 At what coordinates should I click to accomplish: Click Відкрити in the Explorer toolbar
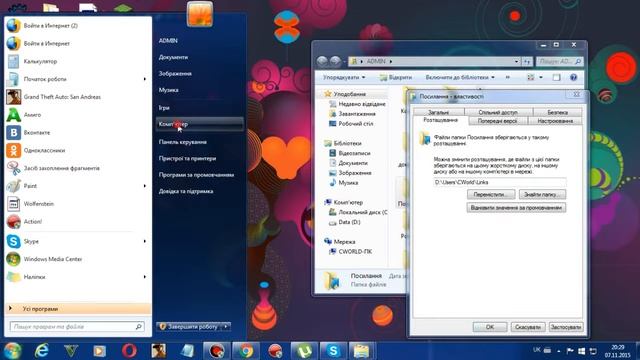point(395,77)
